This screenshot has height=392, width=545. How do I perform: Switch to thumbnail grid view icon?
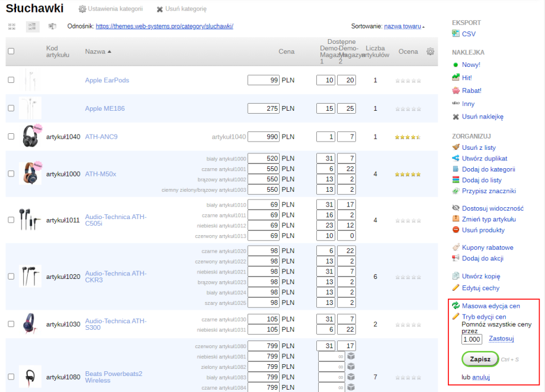click(12, 27)
